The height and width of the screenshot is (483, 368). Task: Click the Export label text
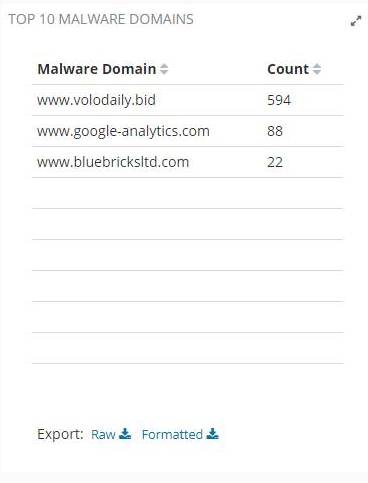coord(60,434)
